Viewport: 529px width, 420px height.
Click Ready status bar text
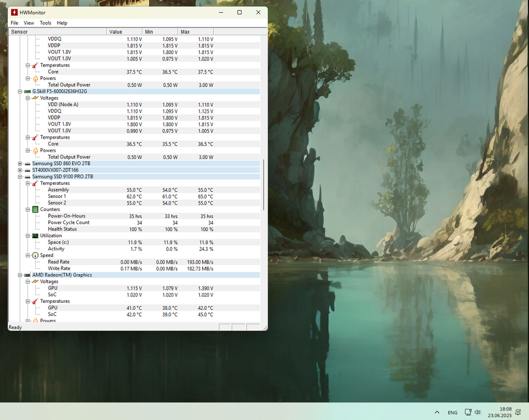click(x=15, y=327)
